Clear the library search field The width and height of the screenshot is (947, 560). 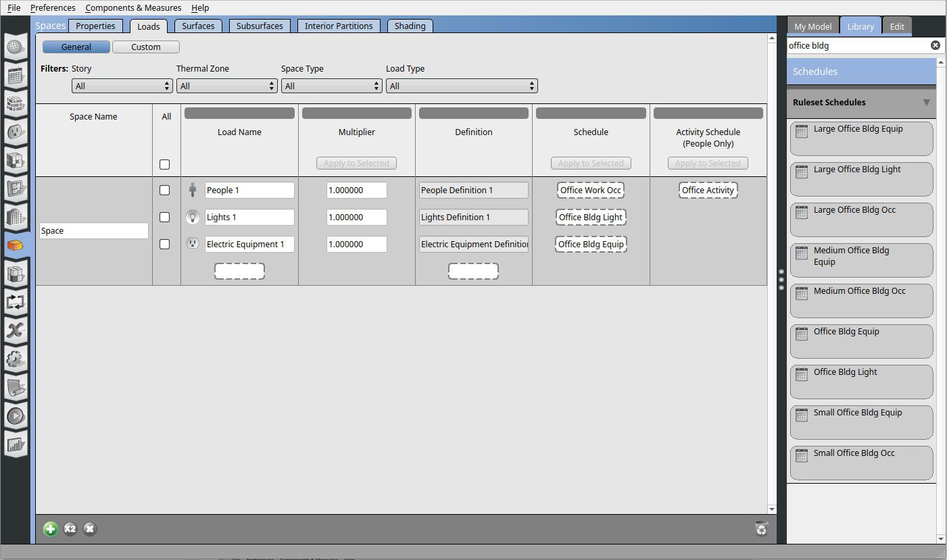click(x=935, y=45)
